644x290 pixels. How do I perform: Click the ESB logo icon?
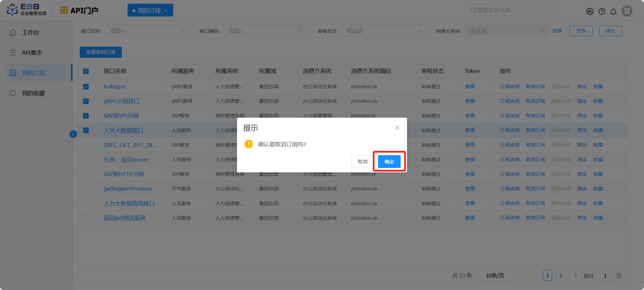12,10
